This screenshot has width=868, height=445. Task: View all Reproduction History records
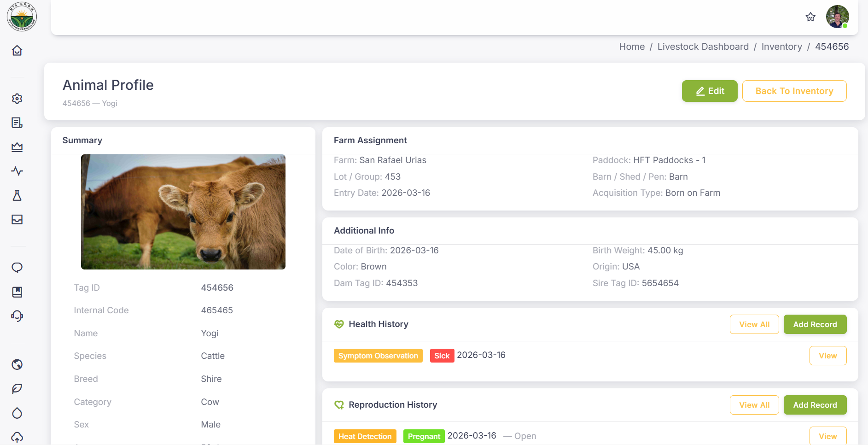(x=754, y=405)
